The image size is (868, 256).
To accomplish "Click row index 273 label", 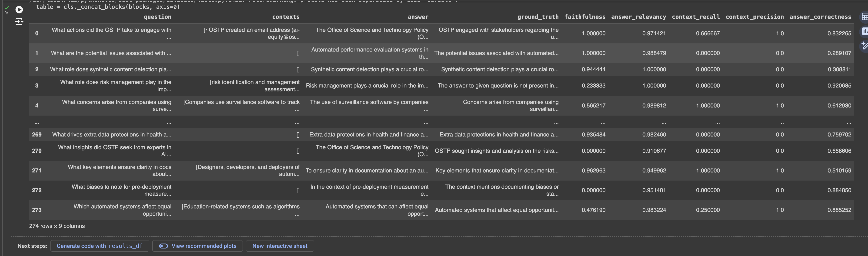I will (37, 210).
